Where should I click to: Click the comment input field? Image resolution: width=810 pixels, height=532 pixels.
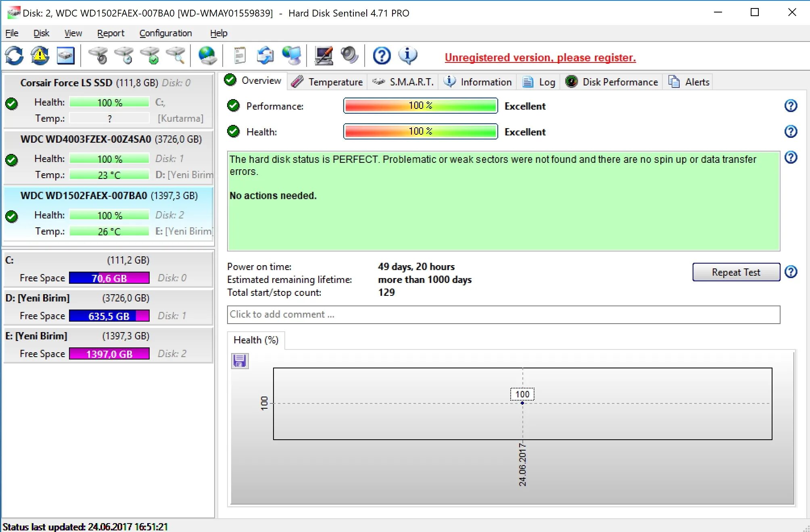[503, 314]
